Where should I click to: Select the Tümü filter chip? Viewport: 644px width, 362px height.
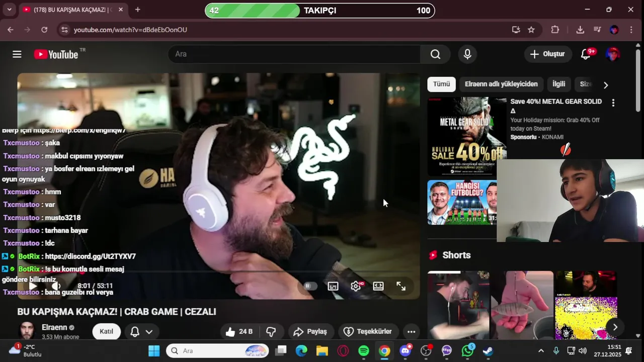442,84
